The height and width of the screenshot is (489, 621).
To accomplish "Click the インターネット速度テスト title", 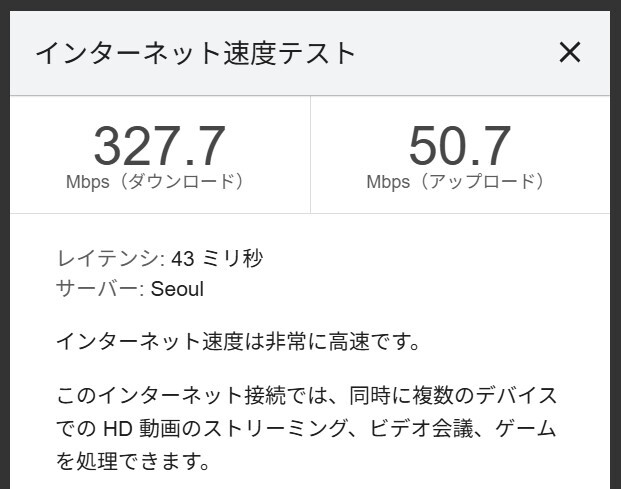I will point(195,53).
